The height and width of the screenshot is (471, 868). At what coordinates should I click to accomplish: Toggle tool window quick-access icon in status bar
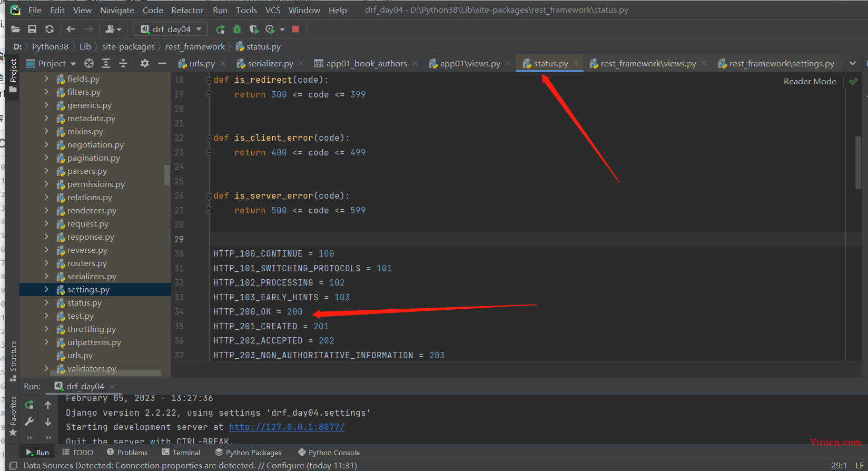click(13, 465)
